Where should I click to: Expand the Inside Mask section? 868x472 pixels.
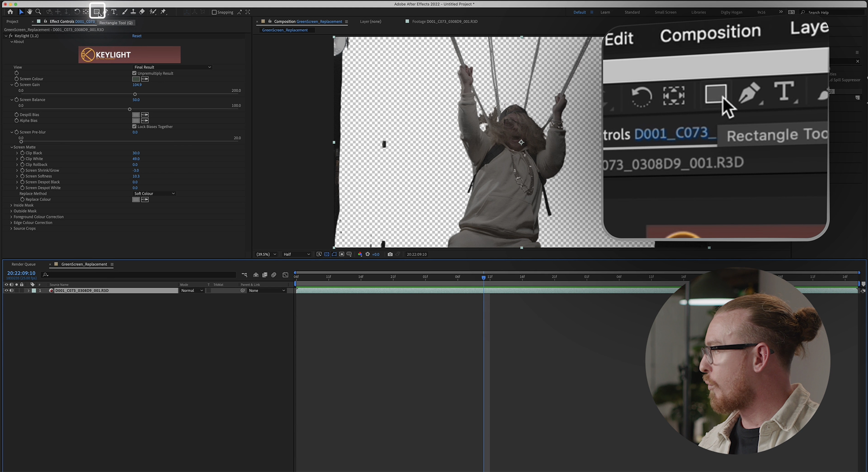coord(11,206)
